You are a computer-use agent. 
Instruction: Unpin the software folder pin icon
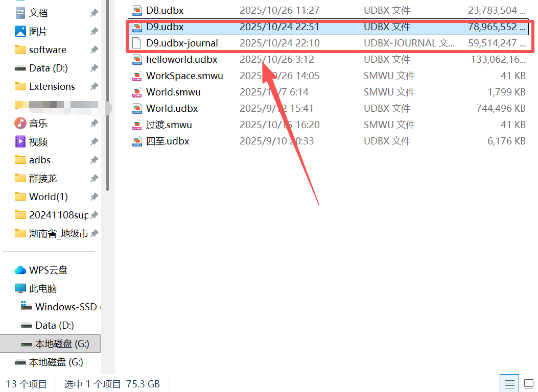(x=94, y=50)
